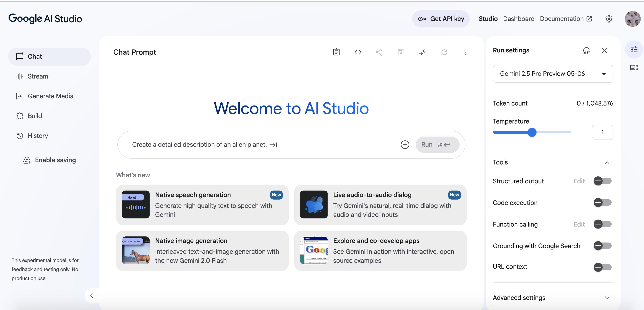Click the Get API key button
The image size is (644, 310).
pos(441,19)
